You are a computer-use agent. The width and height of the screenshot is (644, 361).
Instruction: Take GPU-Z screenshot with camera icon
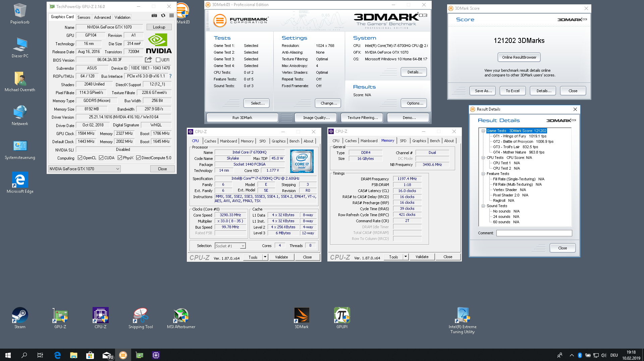[x=154, y=15]
